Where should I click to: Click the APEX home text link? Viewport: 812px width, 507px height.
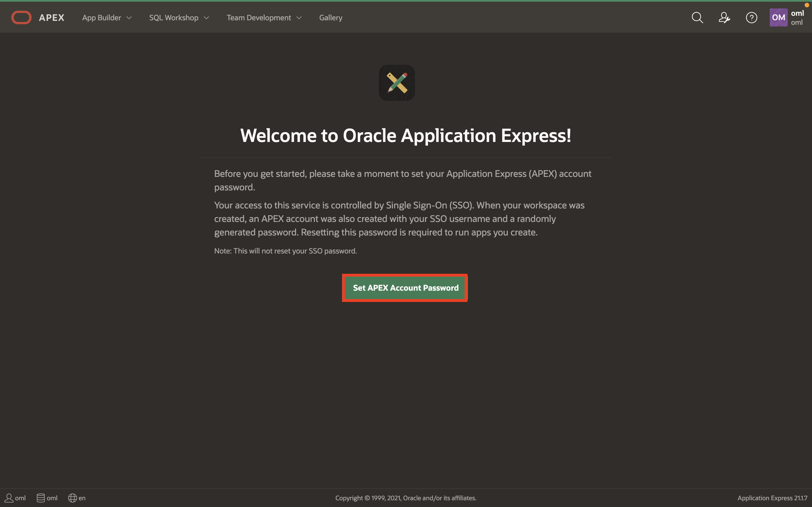point(51,18)
